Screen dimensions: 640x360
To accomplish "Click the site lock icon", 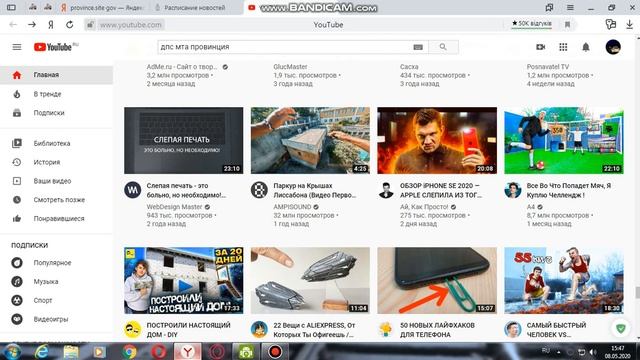I will pyautogui.click(x=90, y=25).
